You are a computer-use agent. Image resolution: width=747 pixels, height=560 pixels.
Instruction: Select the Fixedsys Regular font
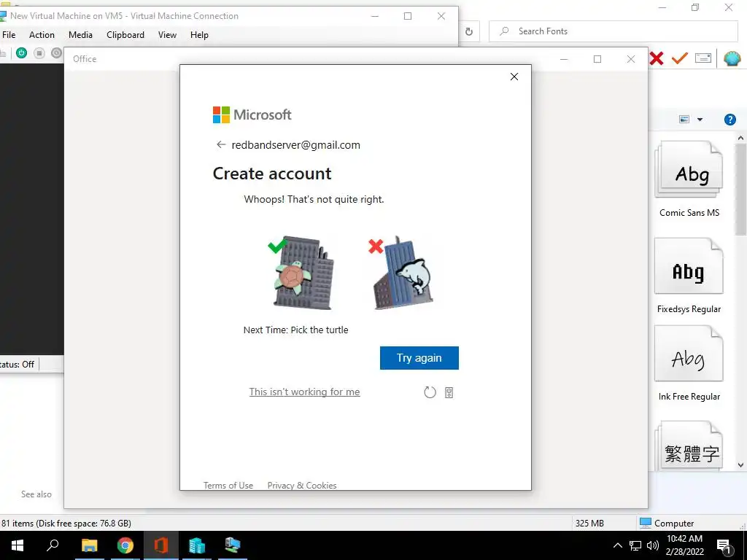[x=689, y=276]
